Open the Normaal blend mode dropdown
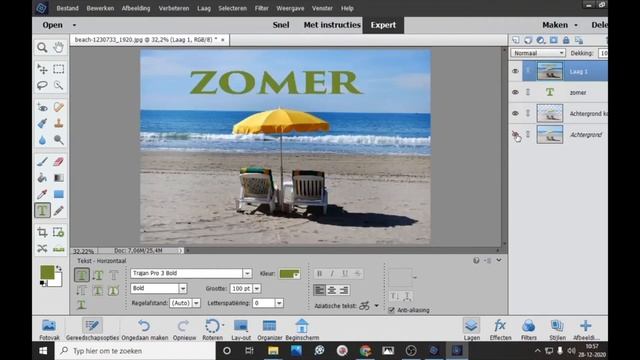The image size is (640, 360). click(x=538, y=53)
